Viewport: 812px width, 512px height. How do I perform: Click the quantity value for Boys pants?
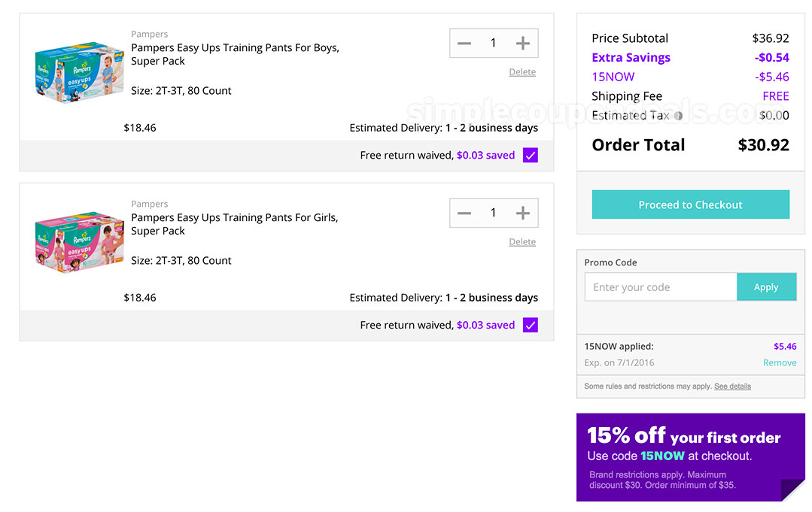[x=494, y=43]
